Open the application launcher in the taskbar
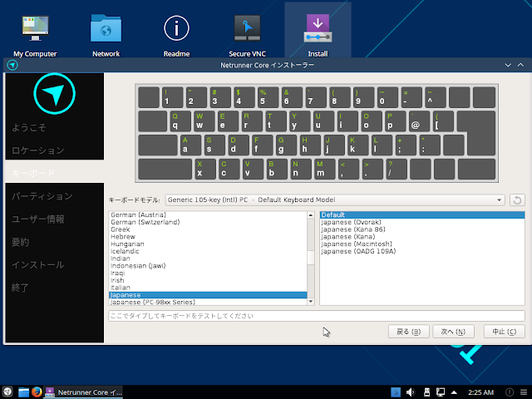This screenshot has height=399, width=532. pyautogui.click(x=7, y=392)
